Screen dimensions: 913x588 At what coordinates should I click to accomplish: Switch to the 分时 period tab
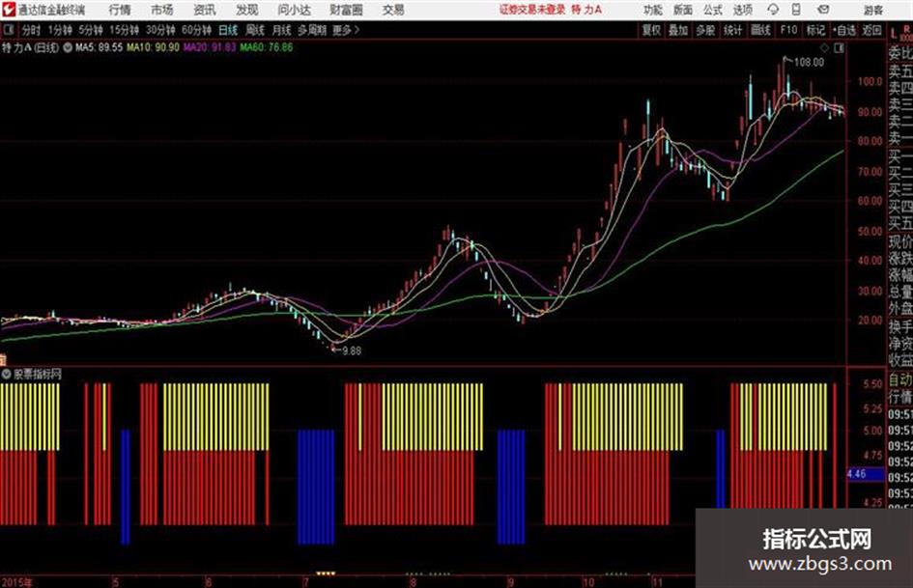click(32, 30)
